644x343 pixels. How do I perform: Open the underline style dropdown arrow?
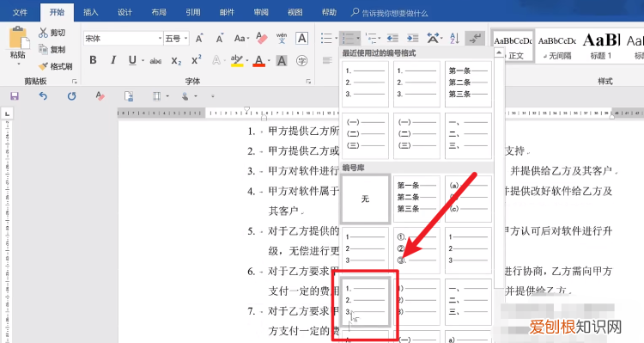point(143,61)
